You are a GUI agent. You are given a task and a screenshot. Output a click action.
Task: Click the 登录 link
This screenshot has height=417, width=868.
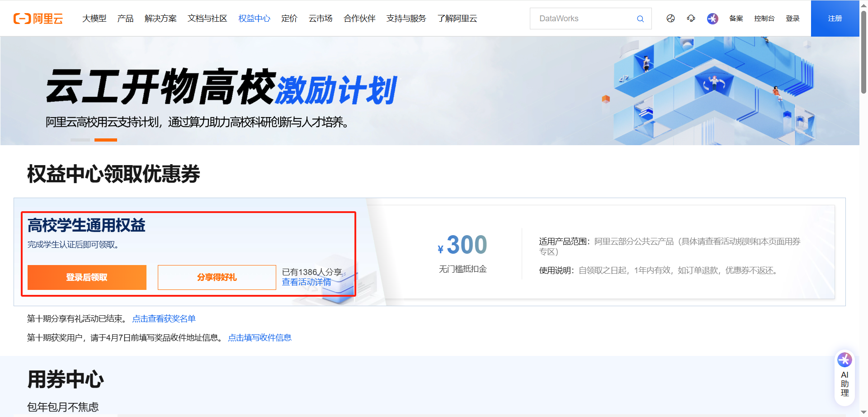[x=793, y=19]
